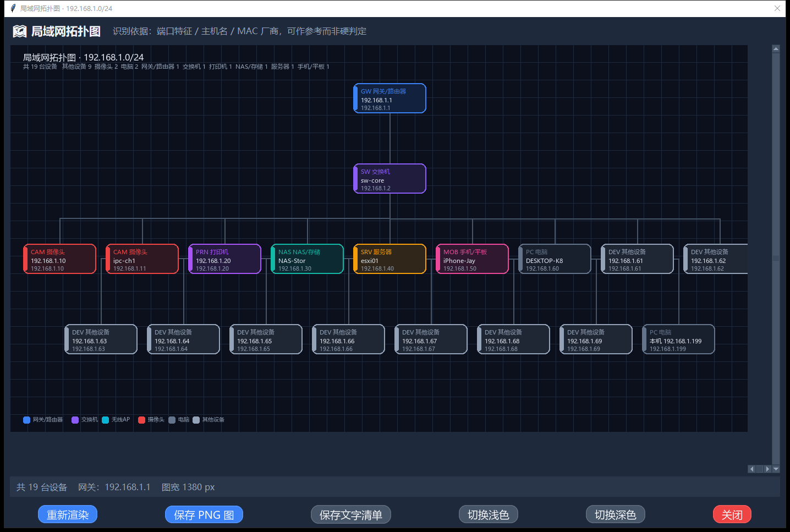Click the vertical scrollbar up arrow

[776, 49]
